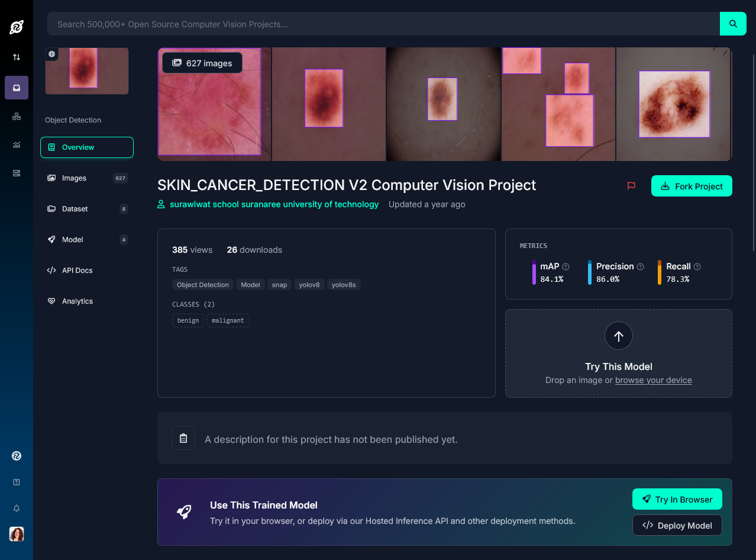Click the browse your device link

pos(653,380)
